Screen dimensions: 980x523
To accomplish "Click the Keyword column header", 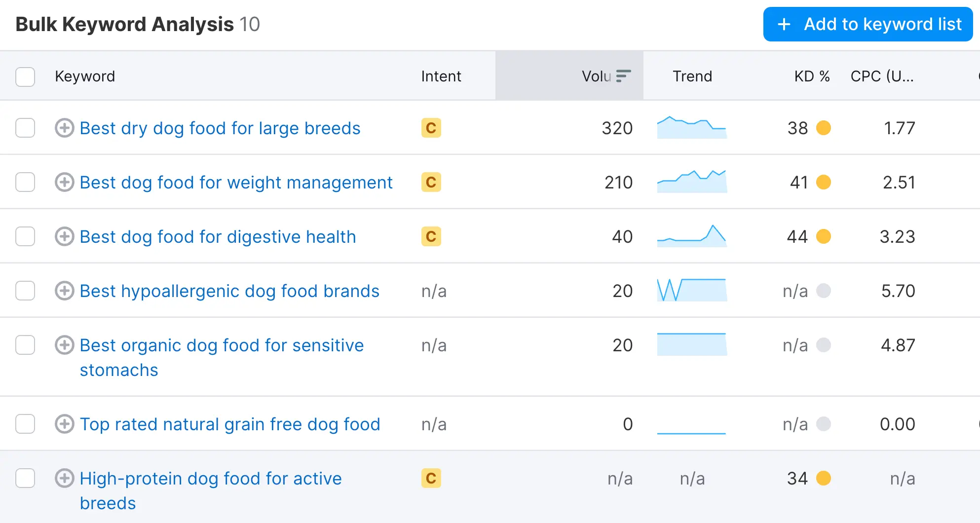I will click(x=85, y=76).
